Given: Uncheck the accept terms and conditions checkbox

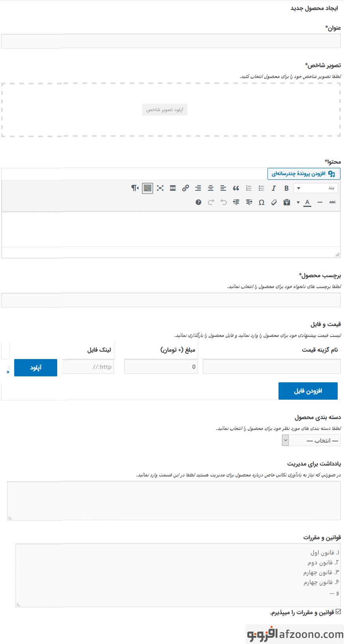Looking at the screenshot, I should pos(338,612).
